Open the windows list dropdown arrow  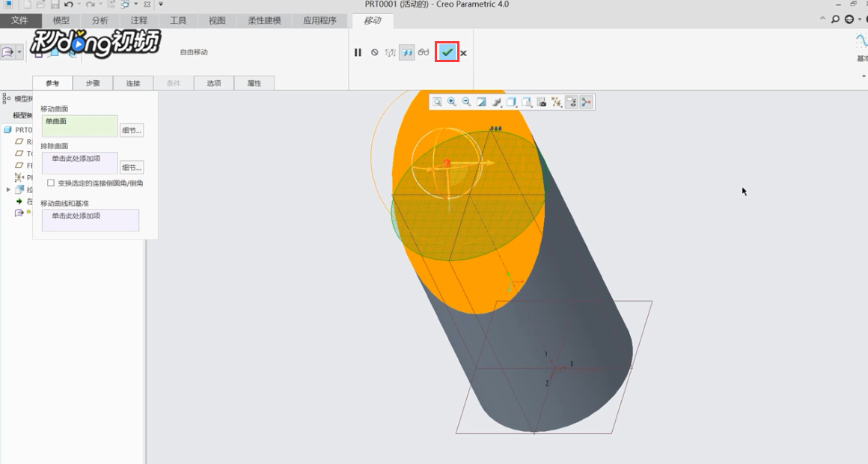135,4
